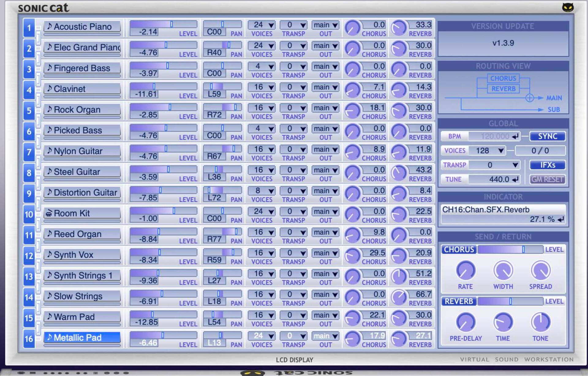The width and height of the screenshot is (588, 376).
Task: Open the voices dropdown for Picked Bass
Action: [x=261, y=129]
